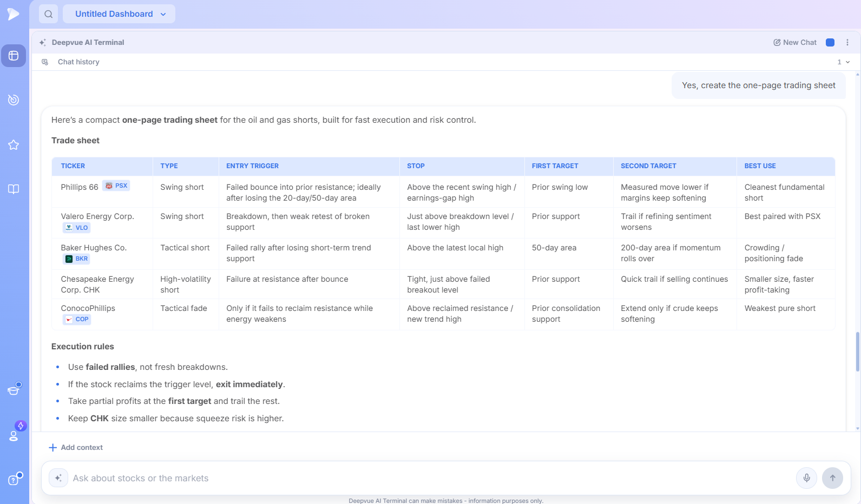861x504 pixels.
Task: Start a New Chat
Action: tap(795, 42)
